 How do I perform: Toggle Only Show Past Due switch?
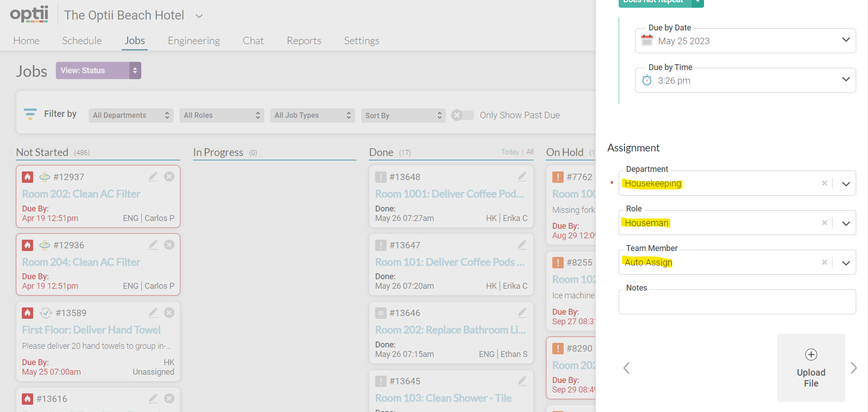462,115
